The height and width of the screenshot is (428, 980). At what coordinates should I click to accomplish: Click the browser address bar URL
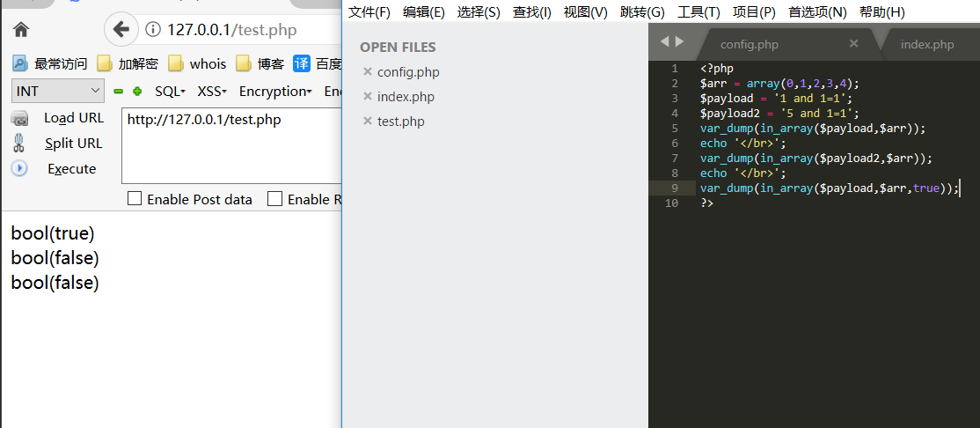click(x=232, y=29)
